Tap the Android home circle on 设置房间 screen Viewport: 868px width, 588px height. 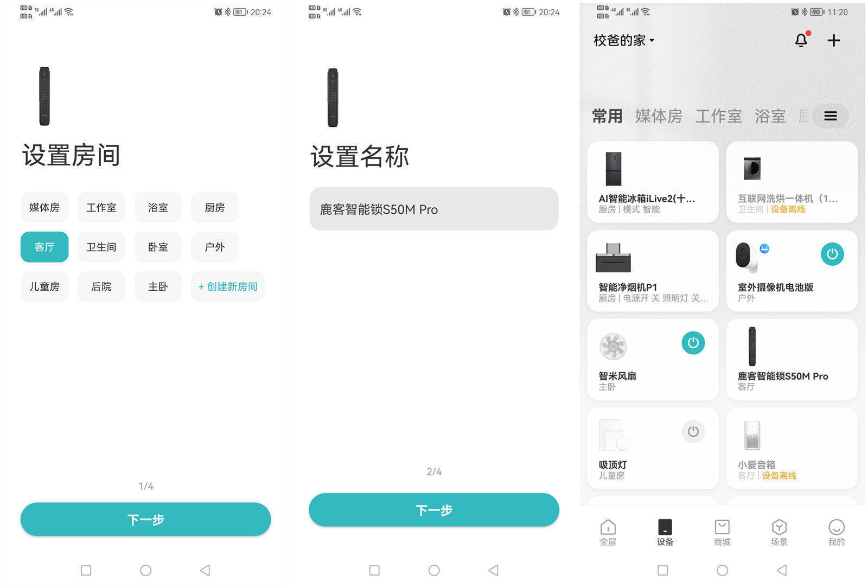(145, 570)
